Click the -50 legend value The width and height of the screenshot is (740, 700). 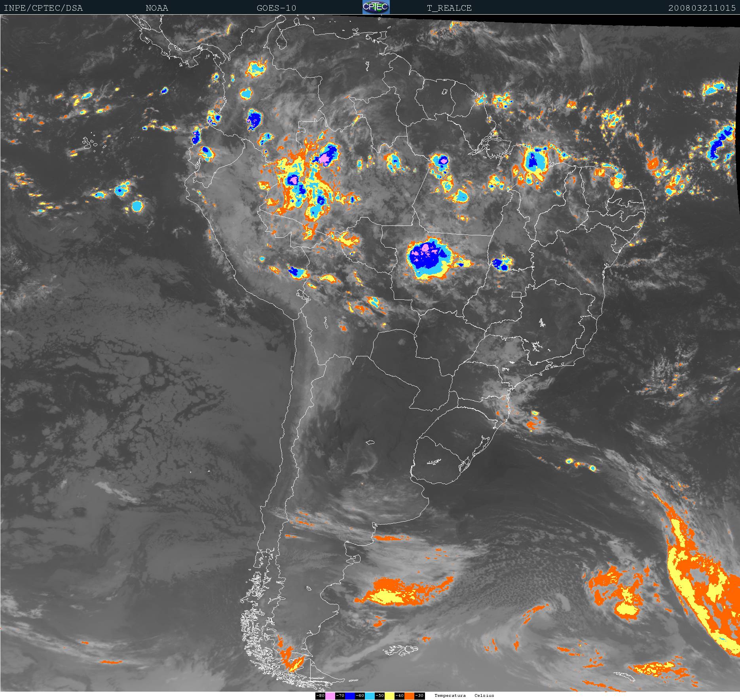coord(379,696)
